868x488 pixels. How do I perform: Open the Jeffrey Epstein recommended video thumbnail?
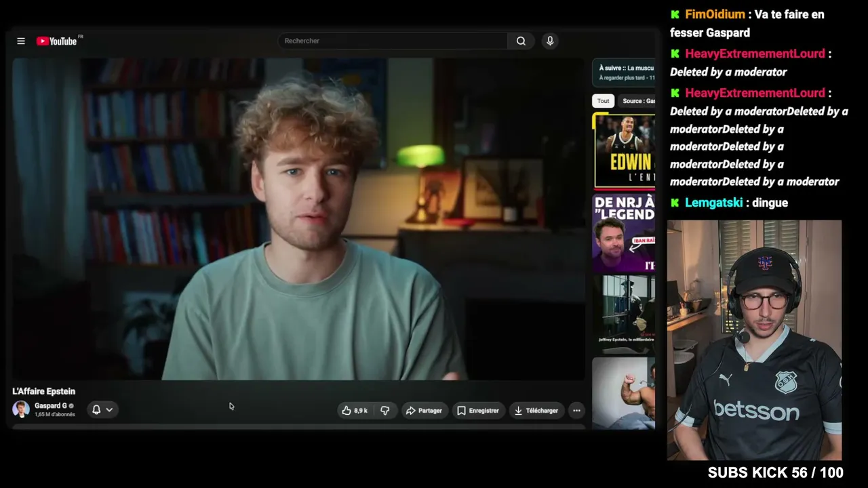(x=624, y=314)
